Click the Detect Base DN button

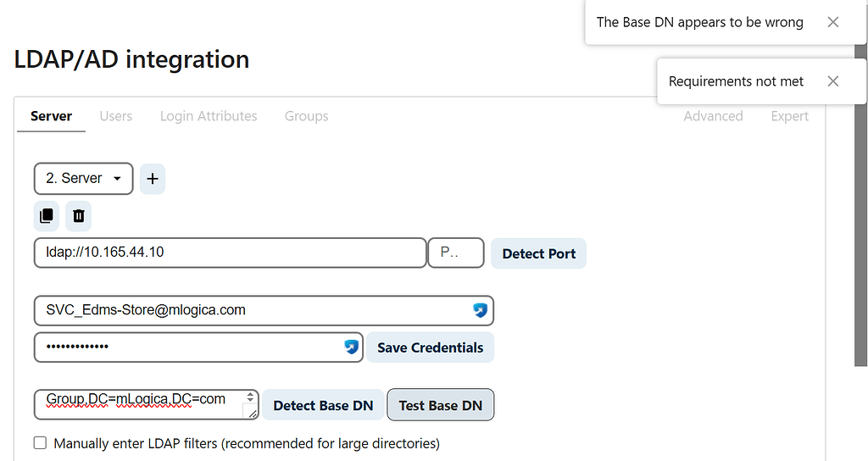[323, 405]
